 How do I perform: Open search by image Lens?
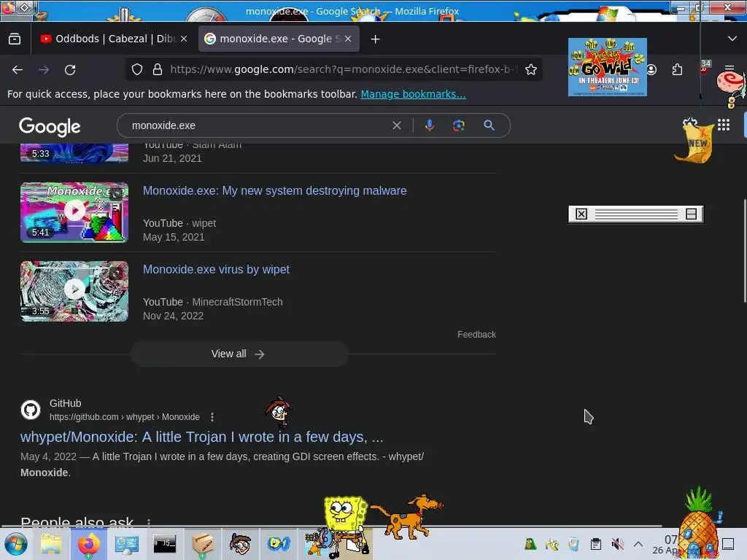[x=459, y=125]
